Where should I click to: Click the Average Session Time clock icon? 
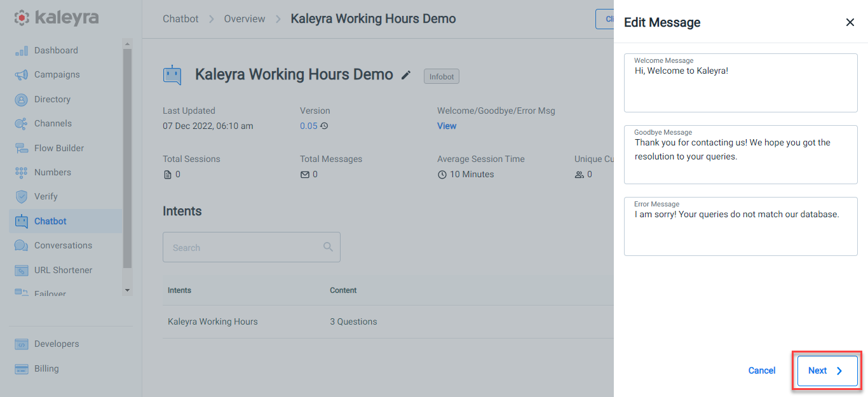[442, 175]
